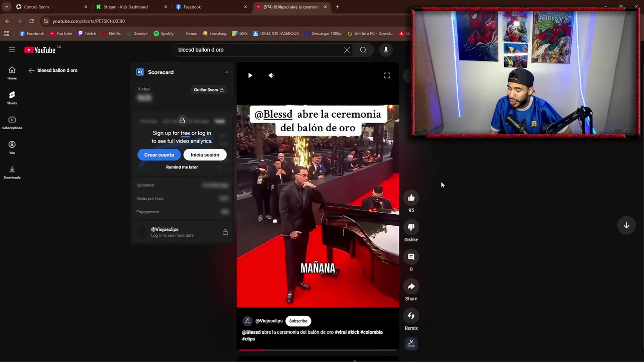Viewport: 644px width, 362px height.
Task: Click the lock icon beside @Viejosclips in Scorecard
Action: tap(225, 232)
